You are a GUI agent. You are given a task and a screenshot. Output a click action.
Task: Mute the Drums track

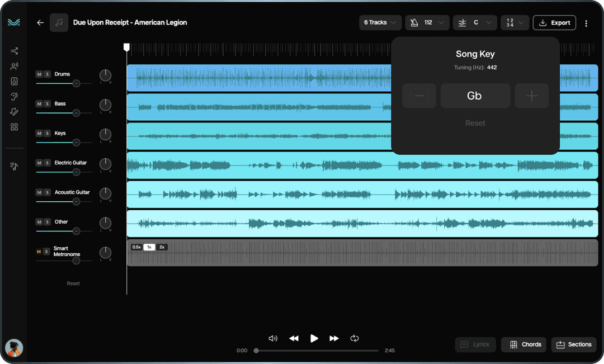tap(38, 73)
